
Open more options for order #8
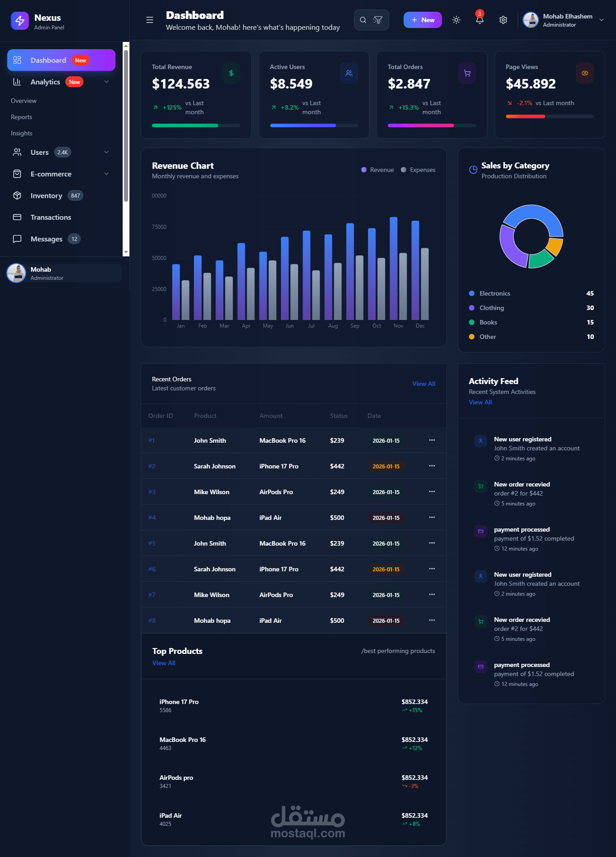click(432, 620)
